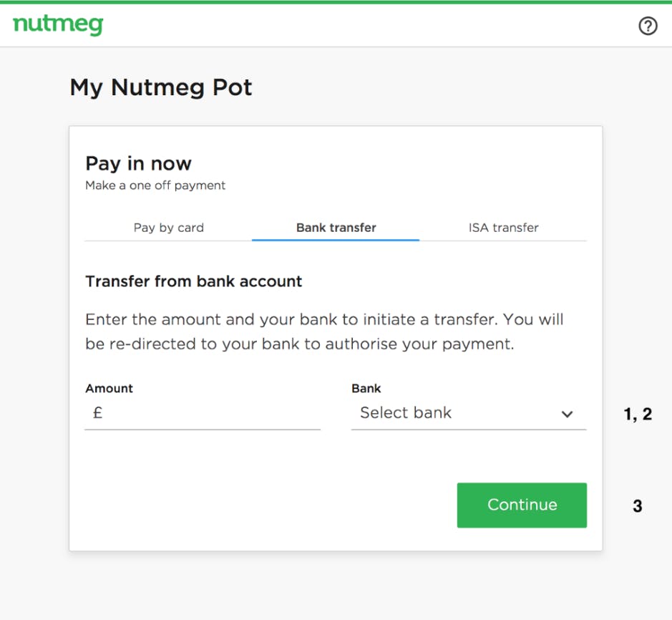Open the help question mark icon

[x=648, y=26]
